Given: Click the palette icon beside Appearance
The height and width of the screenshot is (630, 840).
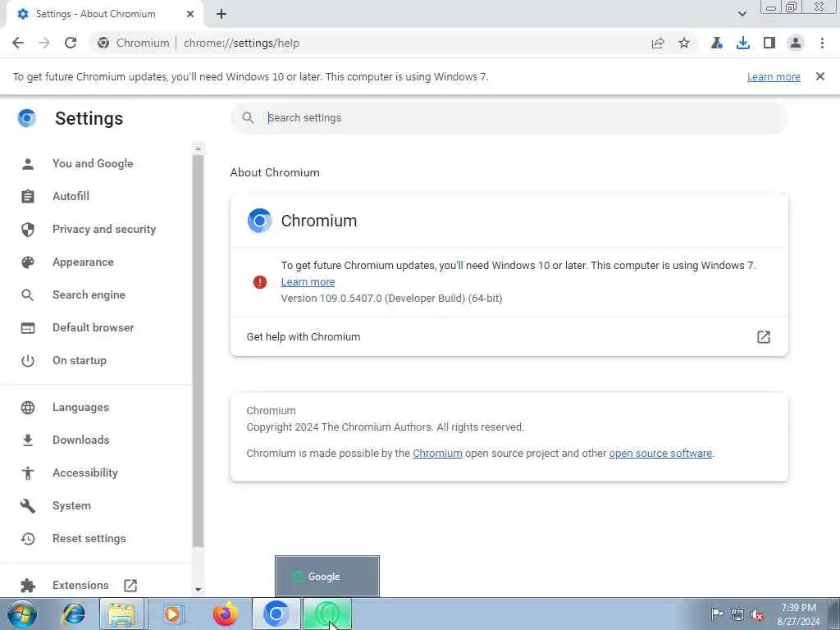Looking at the screenshot, I should point(28,262).
